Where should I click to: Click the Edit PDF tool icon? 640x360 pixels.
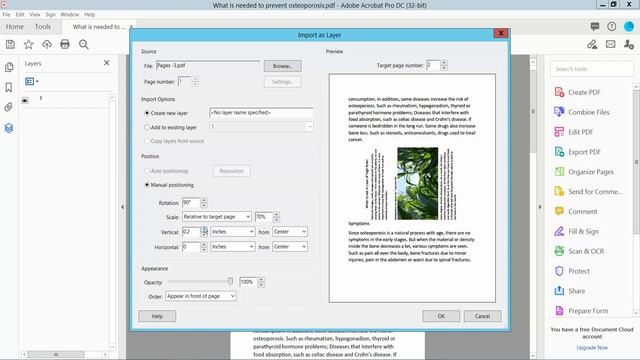click(559, 132)
